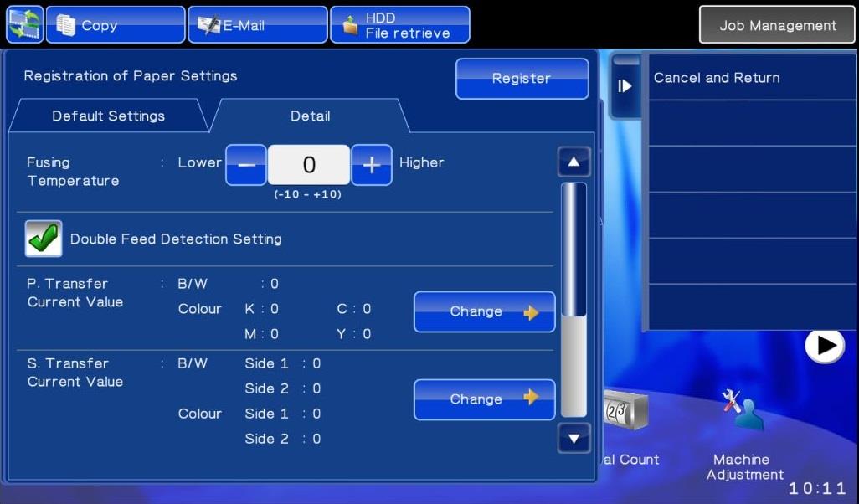859x504 pixels.
Task: Click the Fusing Temperature label
Action: click(x=73, y=172)
